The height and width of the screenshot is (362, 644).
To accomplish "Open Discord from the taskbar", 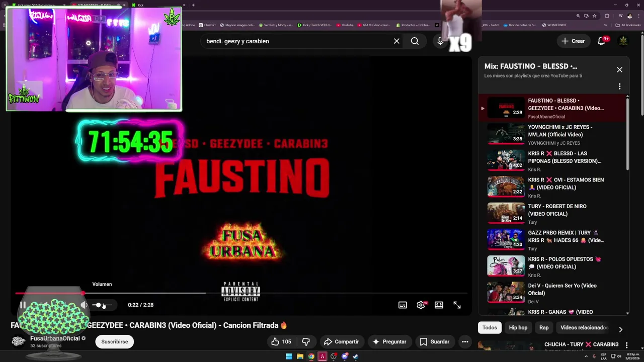I will pos(345,356).
